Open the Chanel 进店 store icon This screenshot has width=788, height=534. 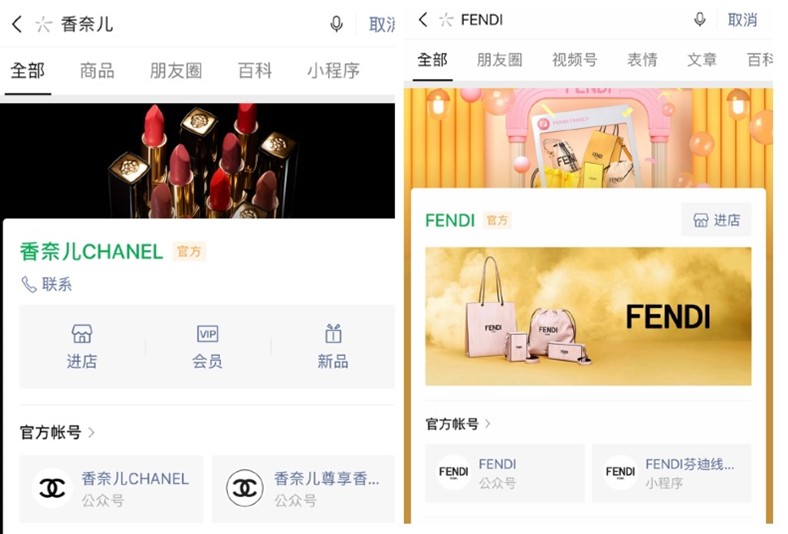[82, 346]
